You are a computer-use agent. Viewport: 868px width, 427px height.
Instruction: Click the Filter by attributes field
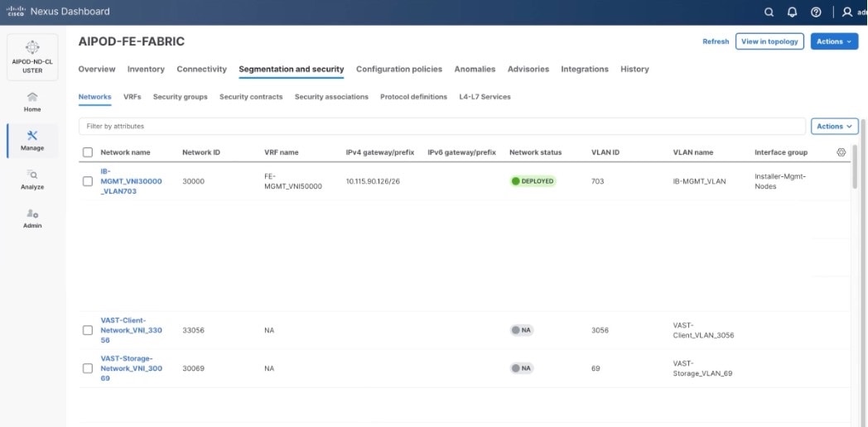[x=441, y=126]
